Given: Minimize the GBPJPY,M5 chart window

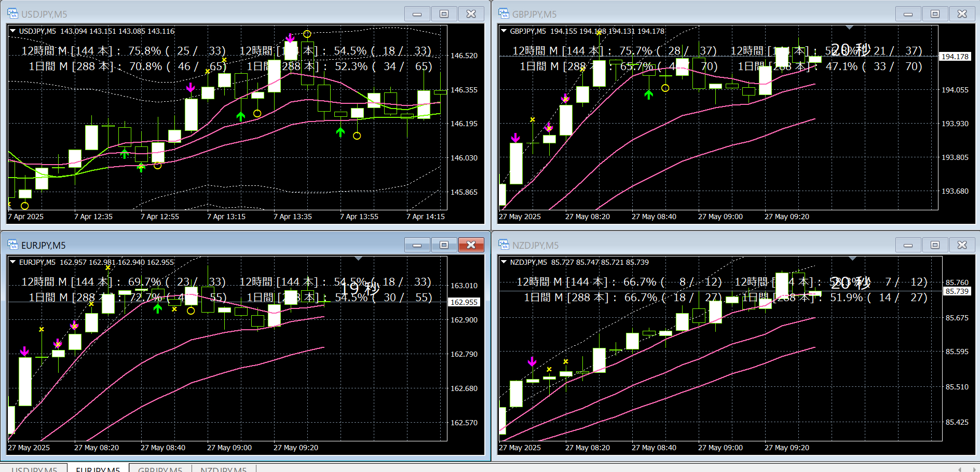Looking at the screenshot, I should click(908, 14).
